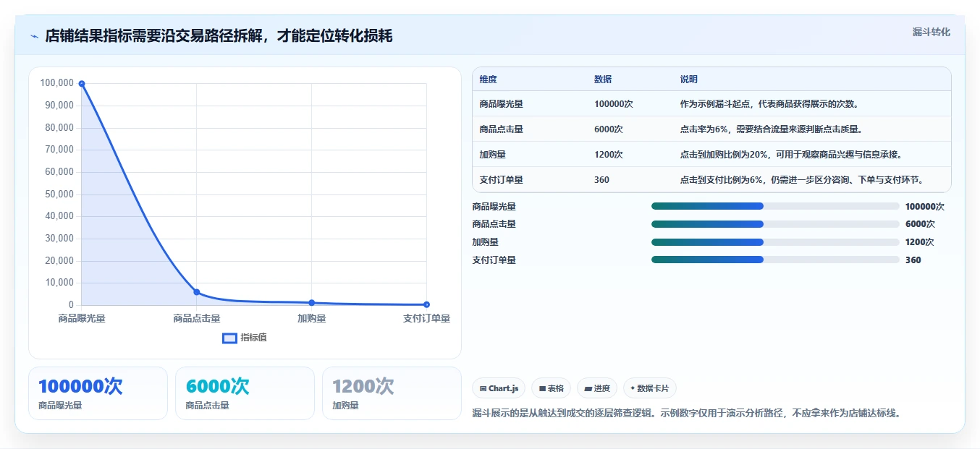
Task: Click the 商品点击量 x-axis label
Action: coord(197,318)
